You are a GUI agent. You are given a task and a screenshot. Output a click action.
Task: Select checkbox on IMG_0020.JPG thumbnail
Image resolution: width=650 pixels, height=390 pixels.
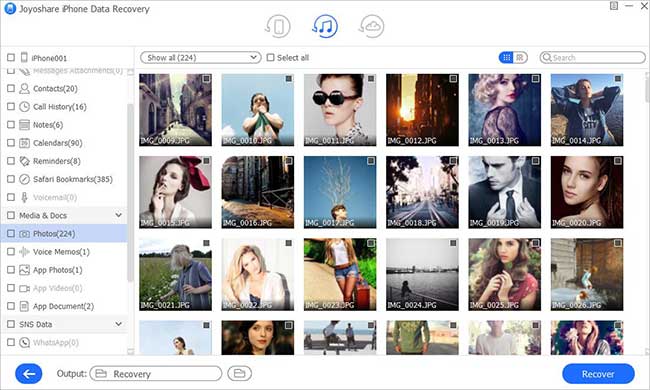[618, 161]
